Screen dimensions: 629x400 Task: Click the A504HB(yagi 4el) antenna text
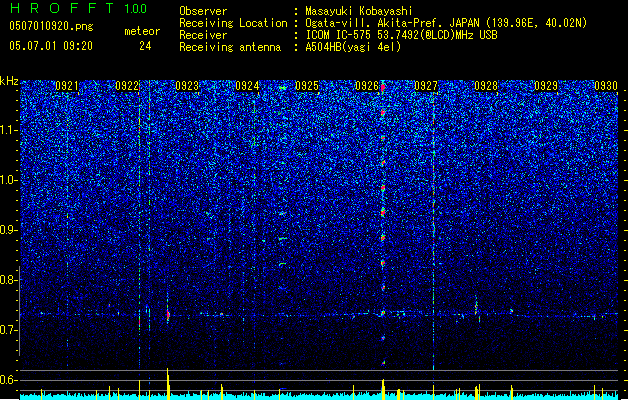(x=353, y=47)
